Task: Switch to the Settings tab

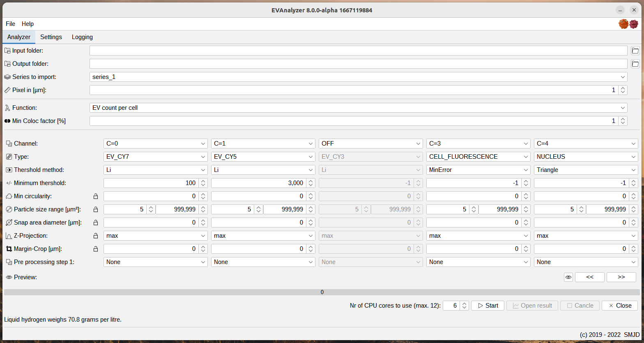Action: 51,37
